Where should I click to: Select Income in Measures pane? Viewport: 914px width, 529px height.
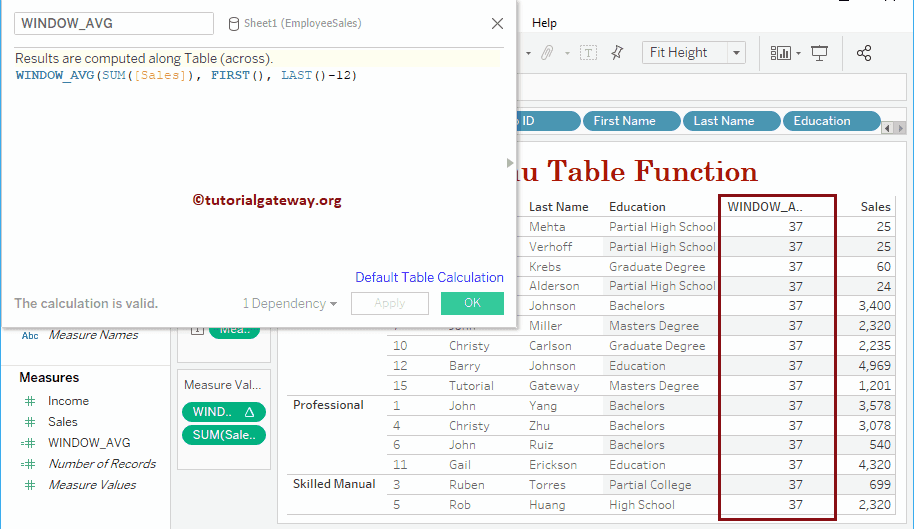coord(68,401)
